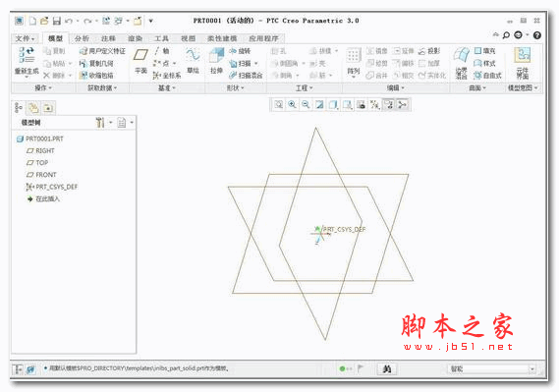
Task: Start the 草绘 (Sketch) tool
Action: click(x=193, y=61)
